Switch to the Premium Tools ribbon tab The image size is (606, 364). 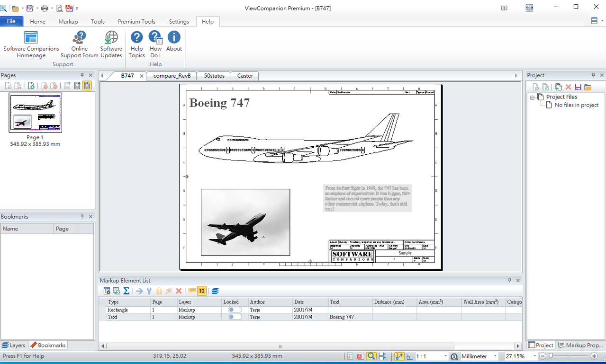click(x=136, y=21)
